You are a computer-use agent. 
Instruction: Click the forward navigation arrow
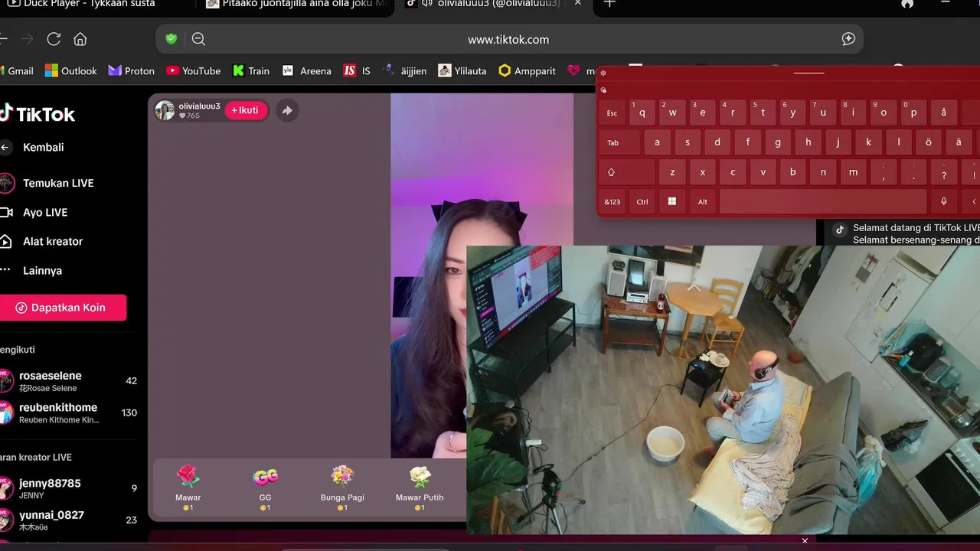26,39
